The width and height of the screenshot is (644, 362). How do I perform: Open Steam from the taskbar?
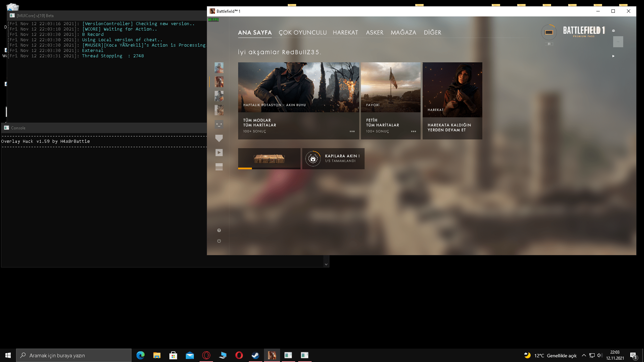pyautogui.click(x=256, y=355)
